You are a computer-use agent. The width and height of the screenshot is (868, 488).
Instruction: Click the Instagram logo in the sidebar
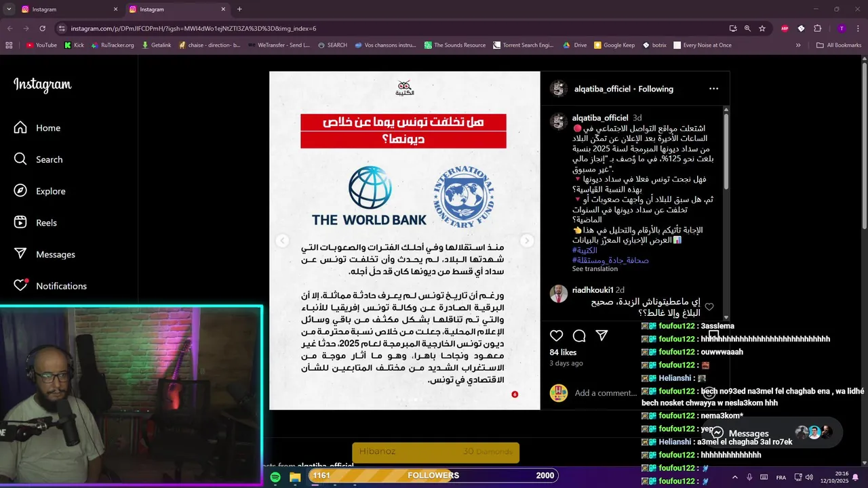click(x=42, y=85)
